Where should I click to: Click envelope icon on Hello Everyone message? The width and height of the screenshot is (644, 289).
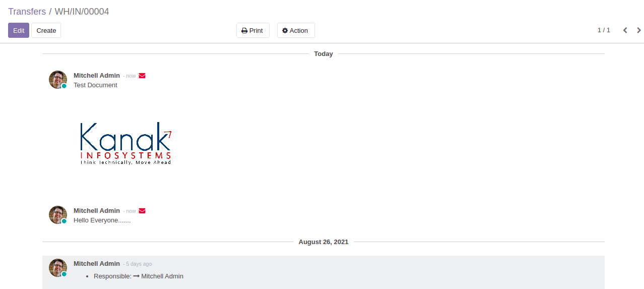(142, 211)
